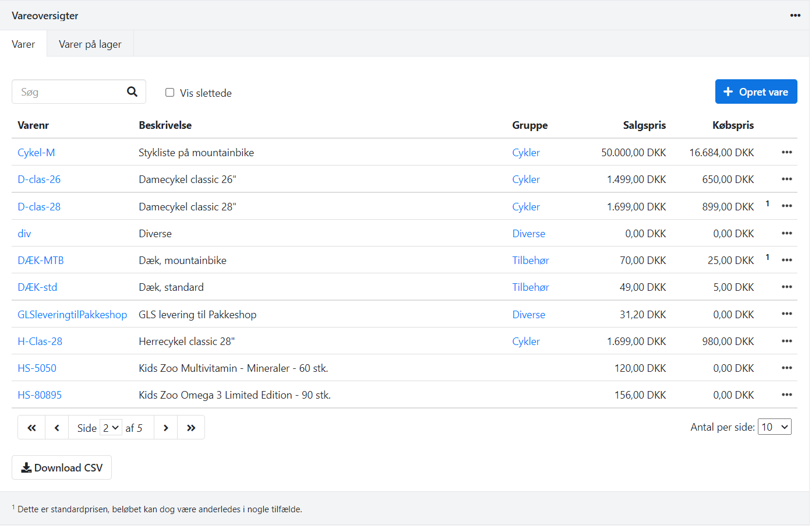
Task: Go to the last page
Action: click(x=191, y=428)
